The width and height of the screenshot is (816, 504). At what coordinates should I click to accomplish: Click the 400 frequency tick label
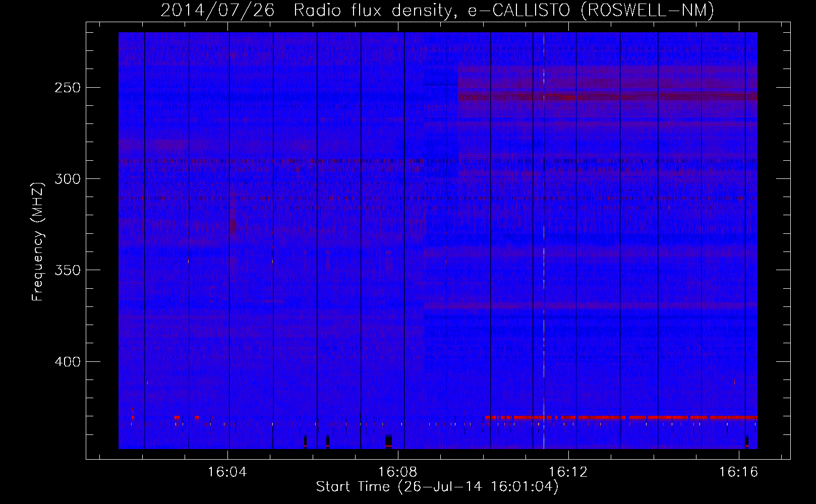pos(68,362)
